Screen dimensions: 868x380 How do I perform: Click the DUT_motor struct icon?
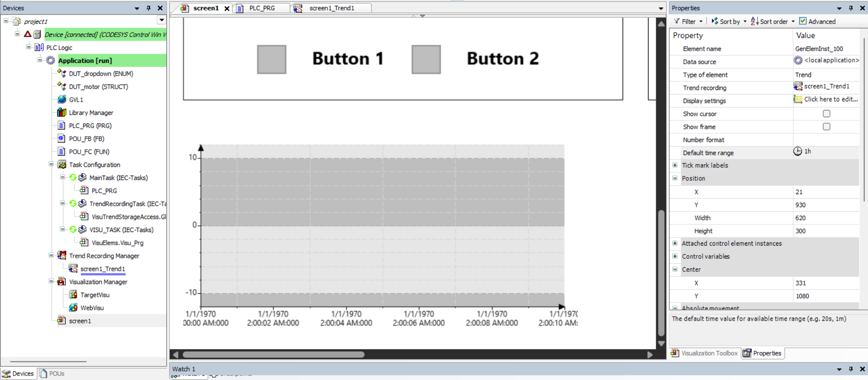pyautogui.click(x=62, y=86)
